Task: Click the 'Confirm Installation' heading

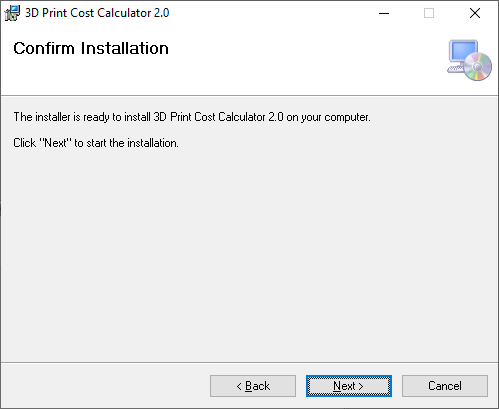Action: 91,48
